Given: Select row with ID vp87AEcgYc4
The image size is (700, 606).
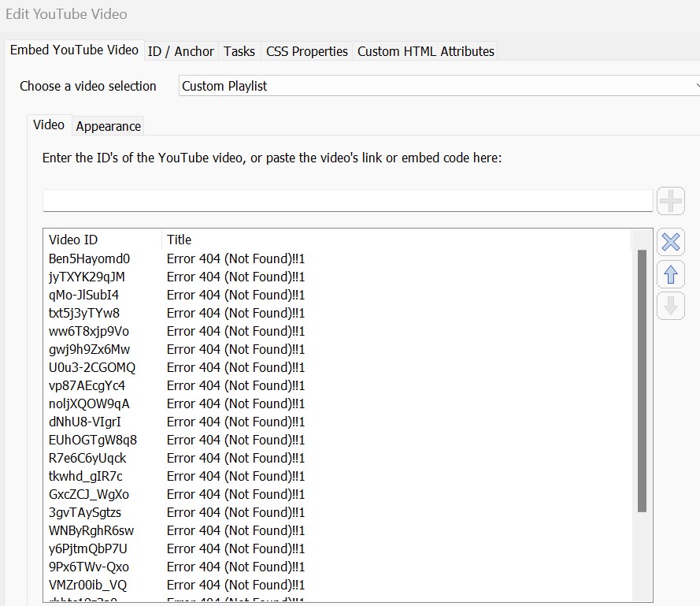Looking at the screenshot, I should point(338,385).
